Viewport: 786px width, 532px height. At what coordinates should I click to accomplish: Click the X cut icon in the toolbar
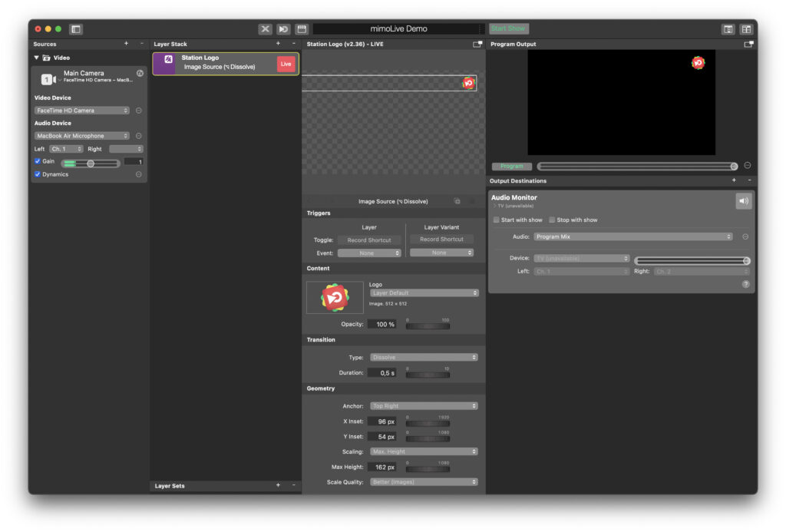[x=265, y=29]
